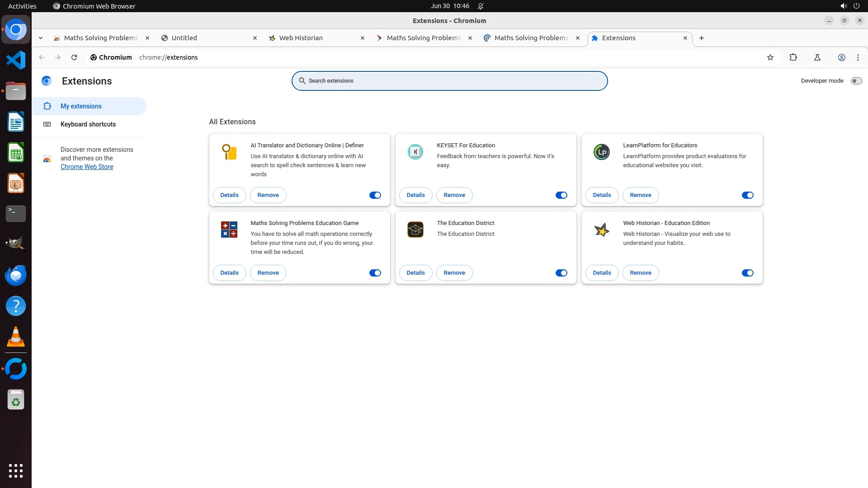868x488 pixels.
Task: Enable Developer mode toggle
Action: [x=856, y=81]
